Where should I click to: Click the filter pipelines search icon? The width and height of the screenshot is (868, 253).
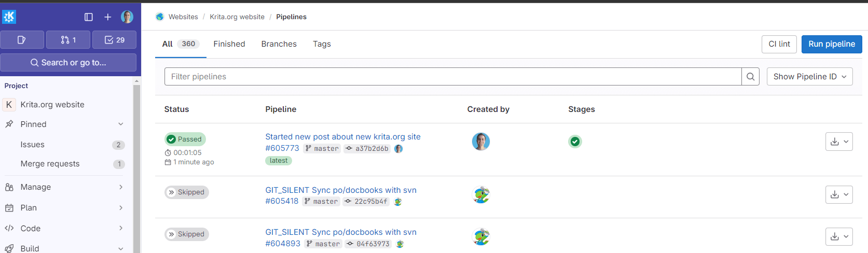coord(750,77)
